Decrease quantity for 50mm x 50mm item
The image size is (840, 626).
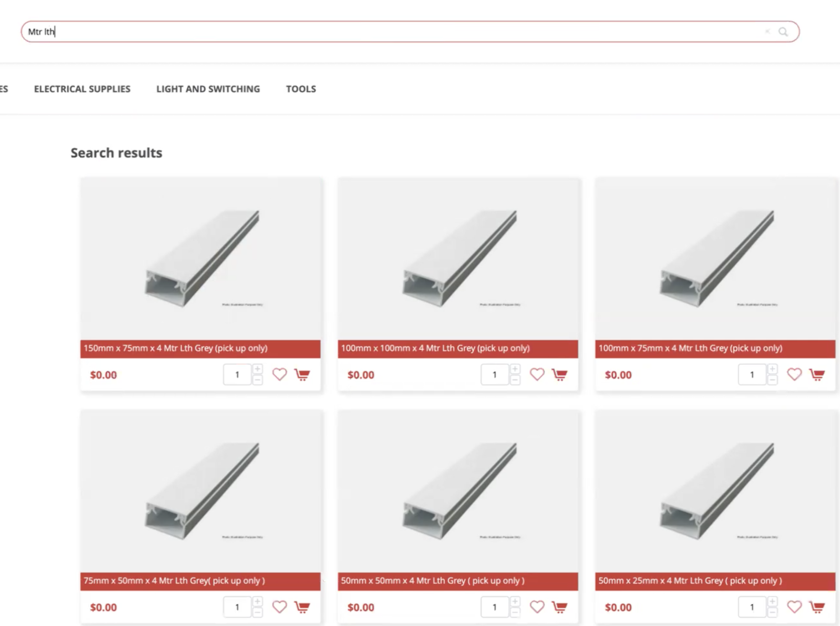coord(515,612)
